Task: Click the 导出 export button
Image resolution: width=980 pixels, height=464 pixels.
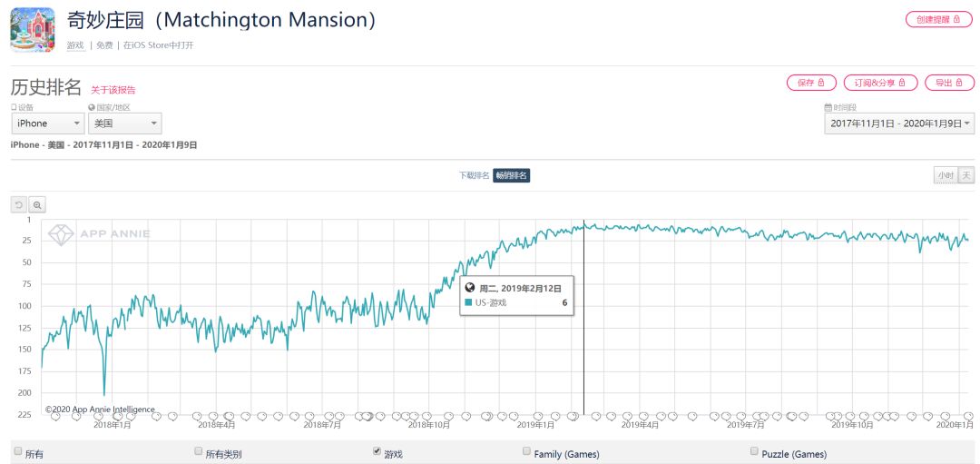Action: [948, 83]
